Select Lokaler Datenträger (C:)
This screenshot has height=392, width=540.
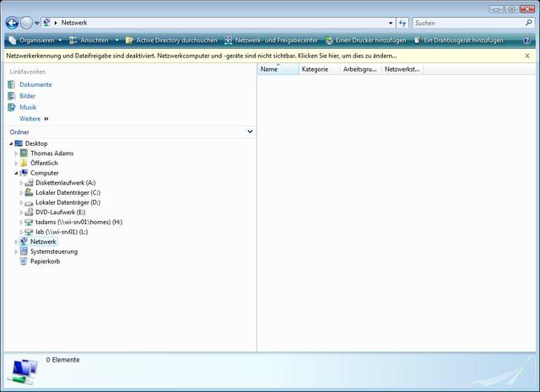67,193
